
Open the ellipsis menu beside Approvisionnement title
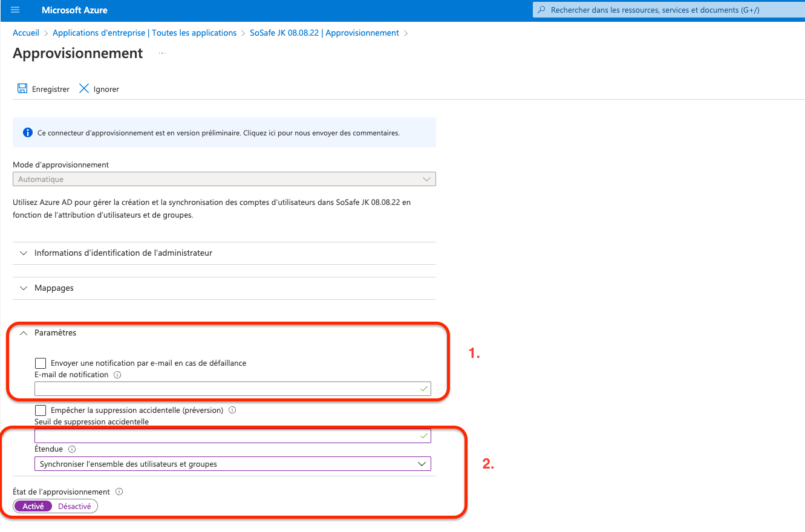point(162,53)
